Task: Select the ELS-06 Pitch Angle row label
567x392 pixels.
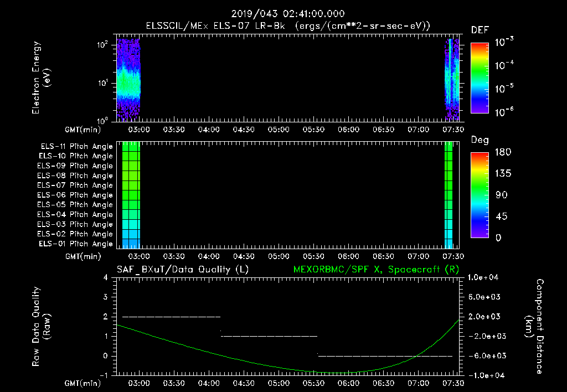Action: coord(75,195)
